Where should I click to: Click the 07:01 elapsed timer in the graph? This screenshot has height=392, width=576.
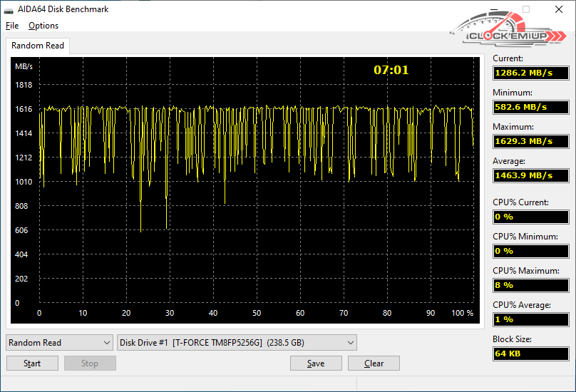[391, 70]
